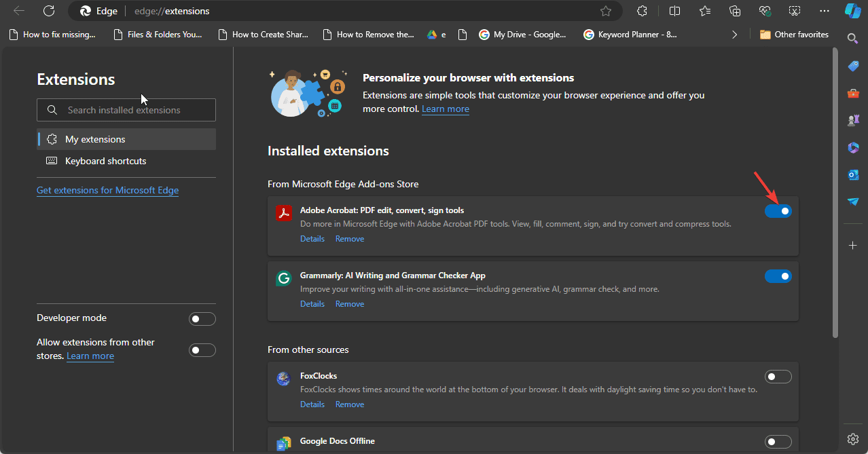Open the Extensions puzzle icon in toolbar
Image resolution: width=868 pixels, height=454 pixels.
coord(642,11)
